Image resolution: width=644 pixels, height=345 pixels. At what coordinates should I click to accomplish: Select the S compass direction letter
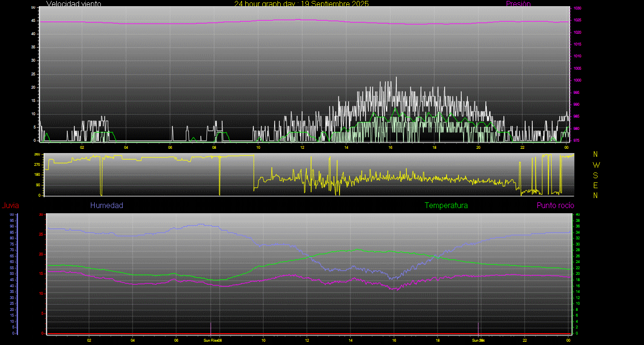coord(596,175)
